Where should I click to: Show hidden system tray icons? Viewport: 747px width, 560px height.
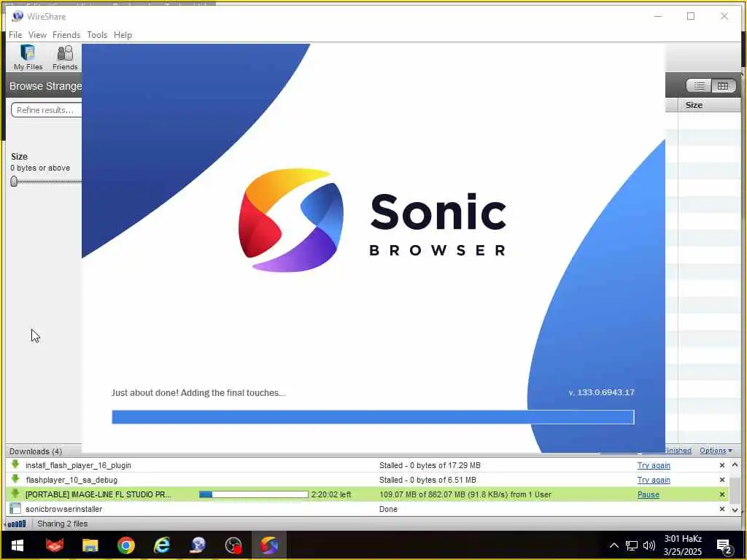click(614, 545)
